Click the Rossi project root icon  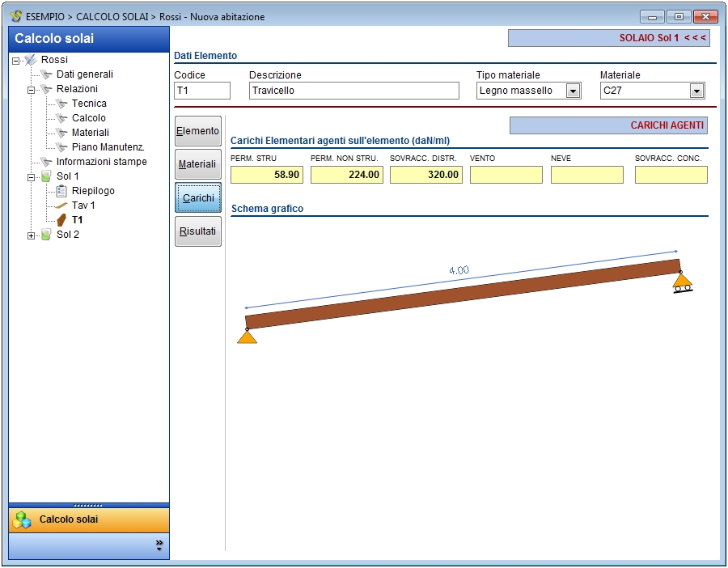(31, 60)
